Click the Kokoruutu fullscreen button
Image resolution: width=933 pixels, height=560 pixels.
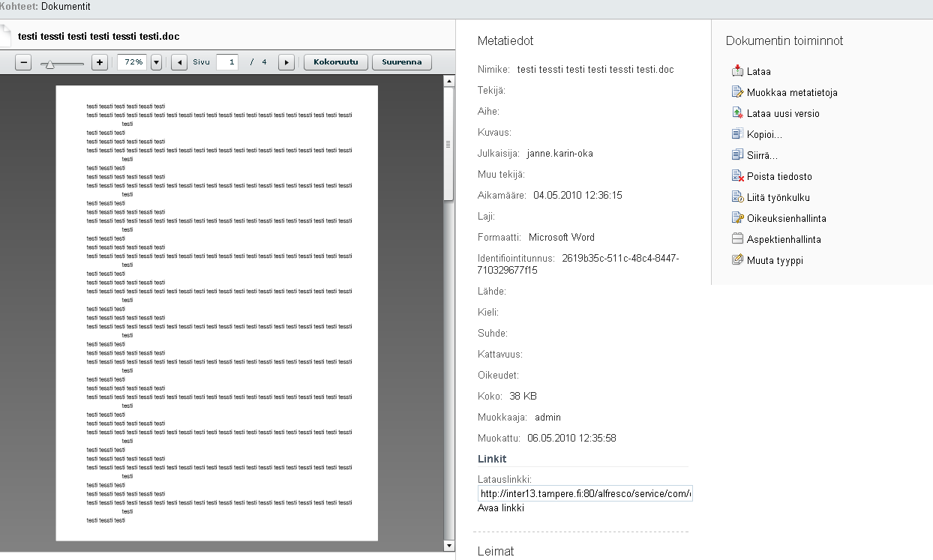(336, 62)
